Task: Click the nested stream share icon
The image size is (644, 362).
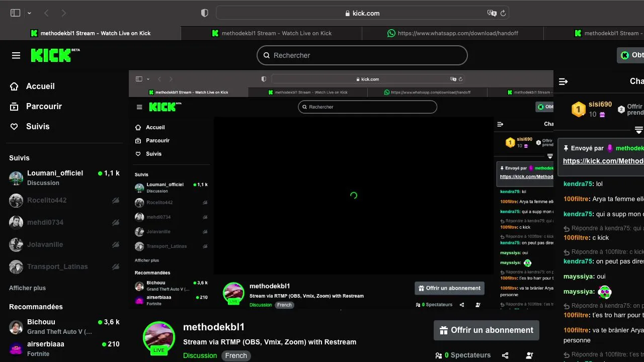Action: (x=462, y=305)
